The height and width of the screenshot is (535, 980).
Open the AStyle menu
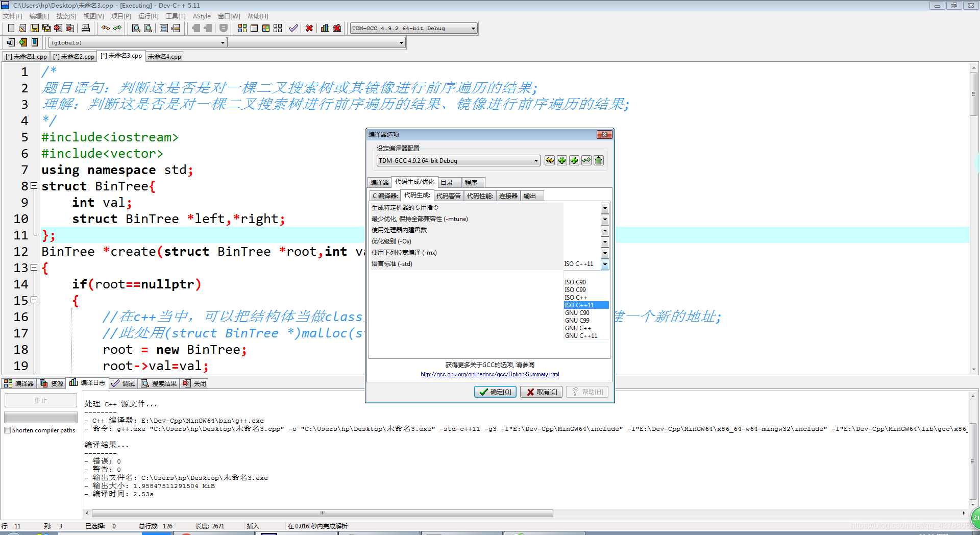click(202, 16)
